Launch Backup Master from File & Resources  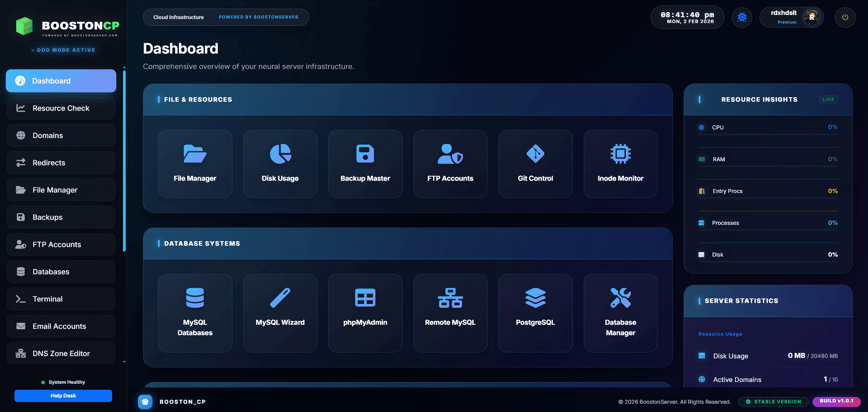click(365, 164)
